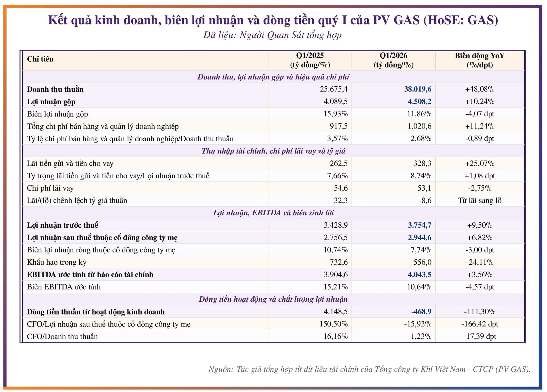Select the gross profit value '4.089,5'
Image resolution: width=547 pixels, height=392 pixels.
[x=336, y=101]
